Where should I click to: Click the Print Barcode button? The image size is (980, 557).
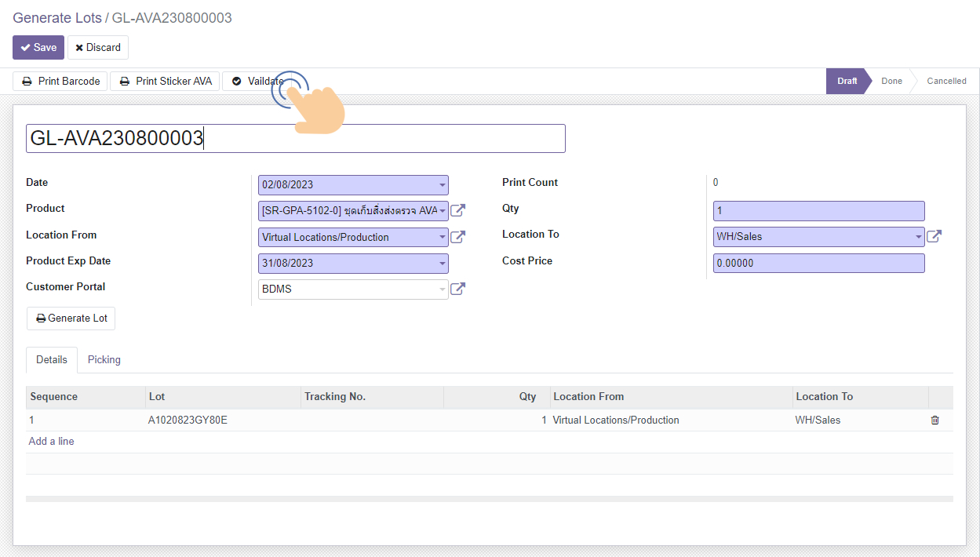(x=60, y=82)
